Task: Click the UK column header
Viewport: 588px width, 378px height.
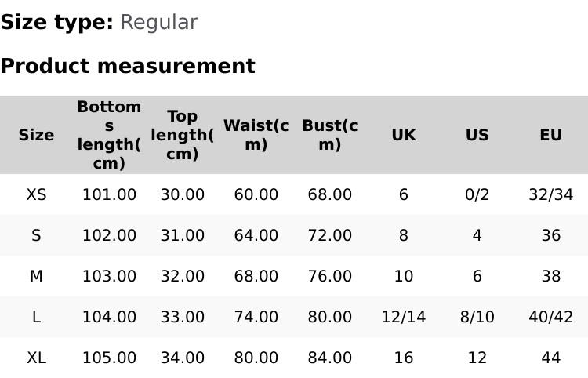Action: [x=403, y=135]
